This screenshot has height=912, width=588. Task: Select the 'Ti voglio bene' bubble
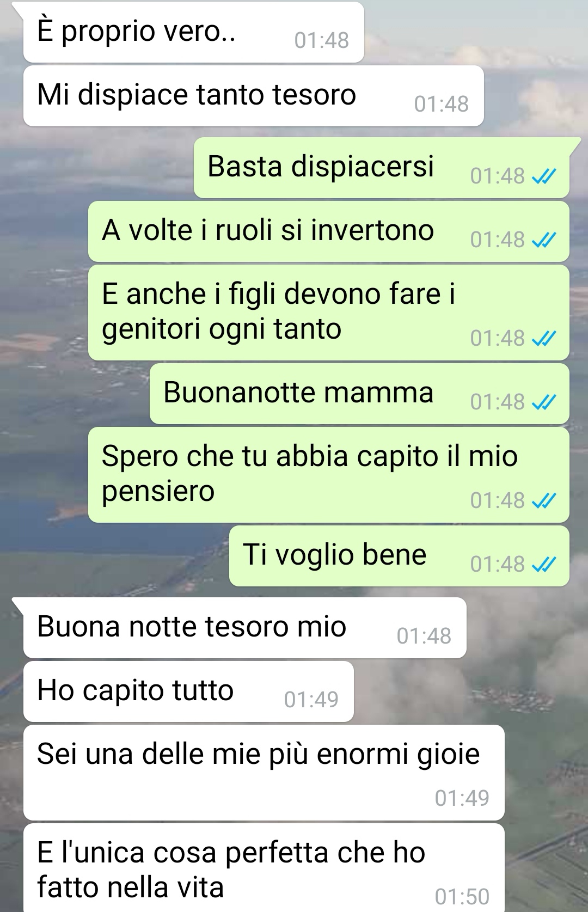click(x=399, y=556)
